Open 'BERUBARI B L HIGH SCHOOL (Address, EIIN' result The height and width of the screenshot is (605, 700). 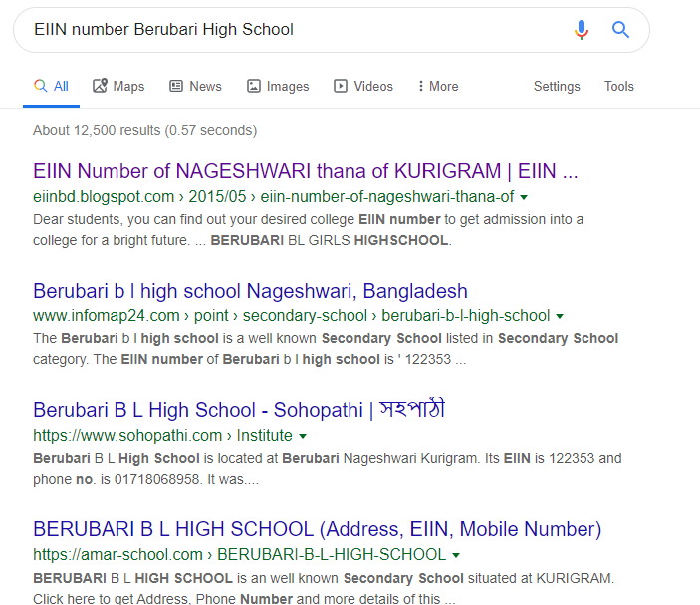pyautogui.click(x=318, y=529)
